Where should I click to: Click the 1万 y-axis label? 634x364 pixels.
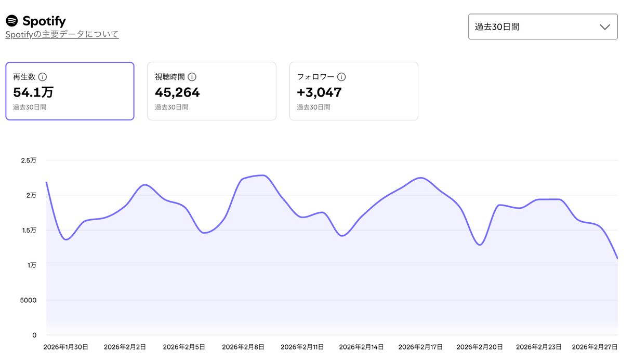31,265
